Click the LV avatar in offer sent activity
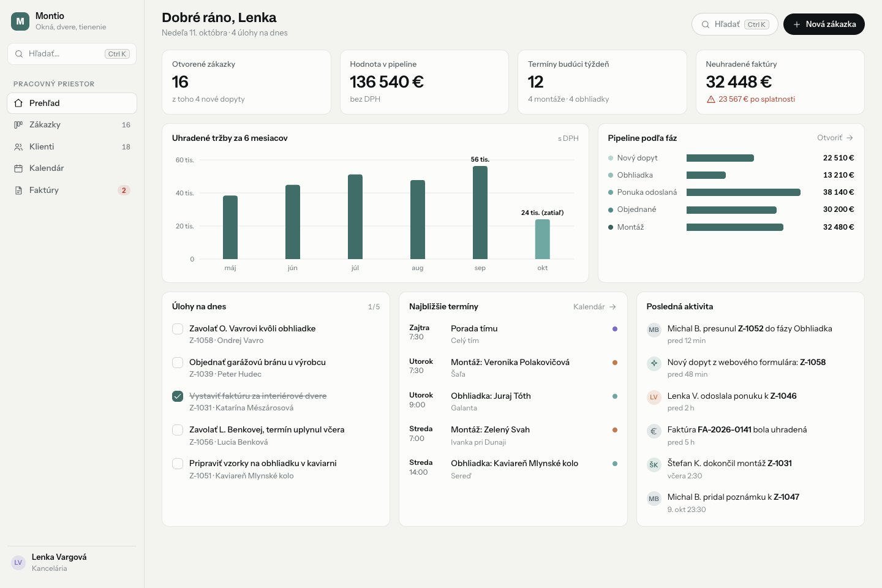 654,397
